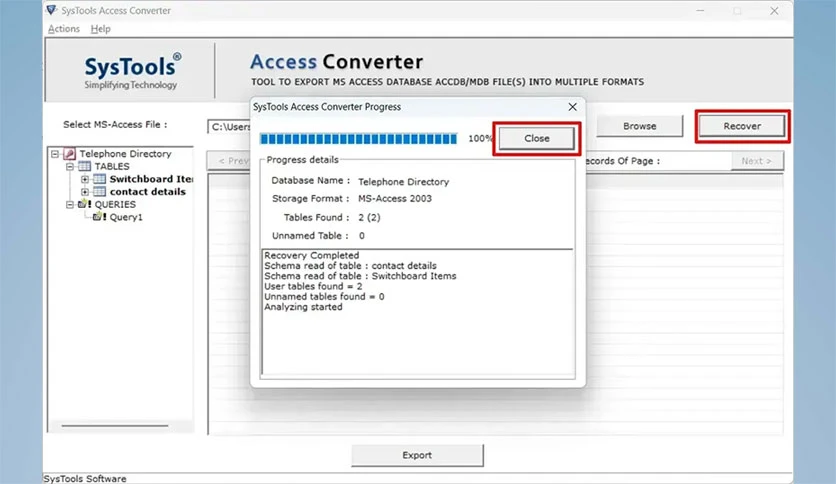The height and width of the screenshot is (484, 836).
Task: Click 'Unnamed tables found = 0' log line
Action: [x=324, y=296]
